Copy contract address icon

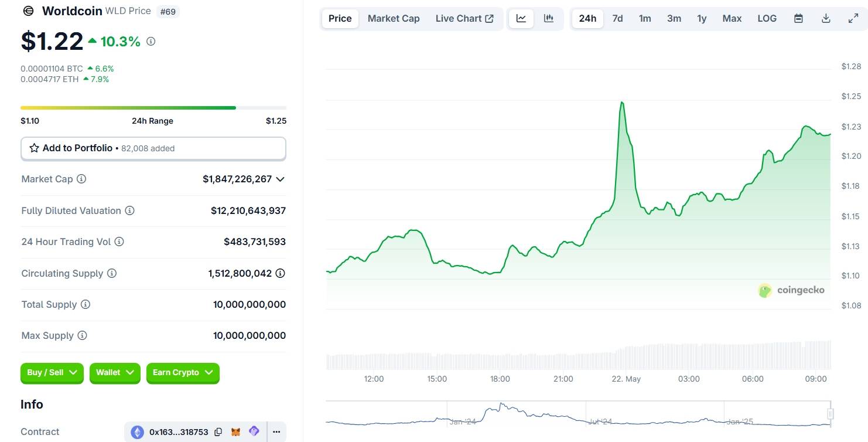(x=218, y=432)
